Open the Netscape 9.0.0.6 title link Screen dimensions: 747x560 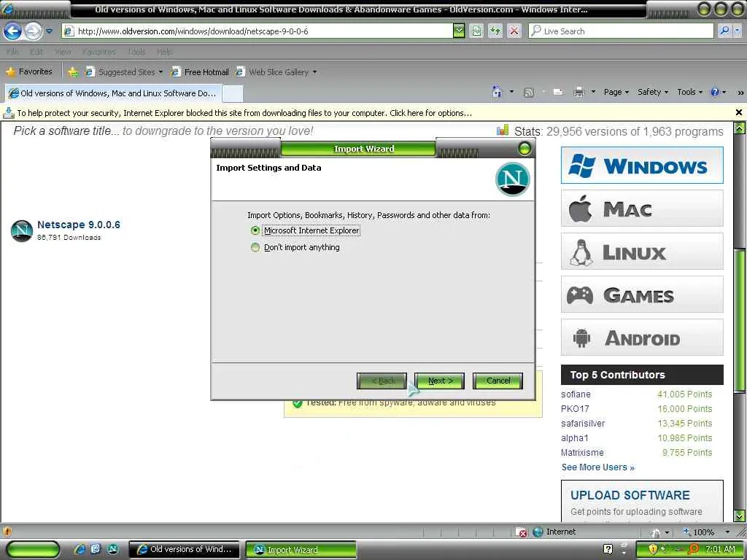[x=79, y=225]
